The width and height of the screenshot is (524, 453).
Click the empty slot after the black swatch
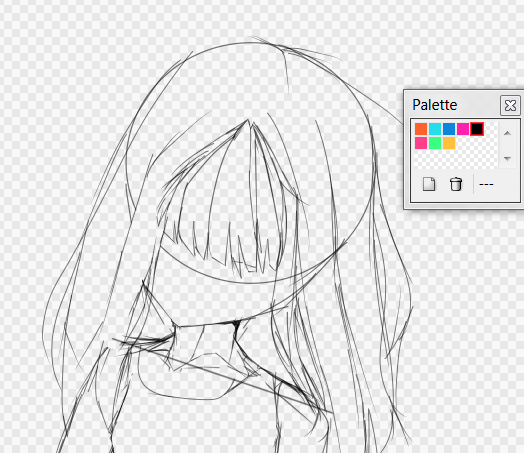coord(491,129)
